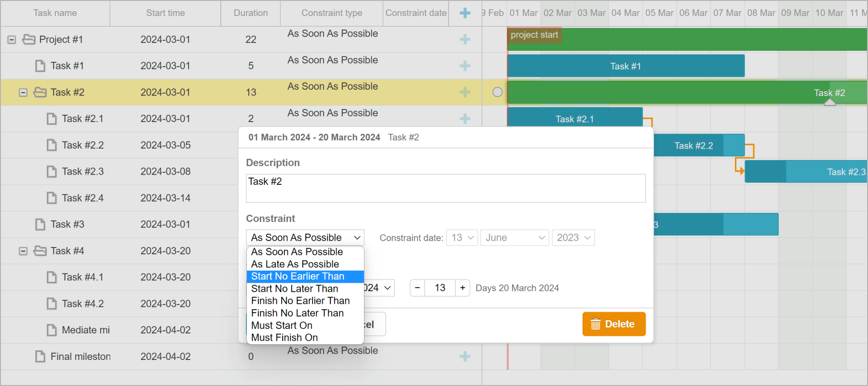Viewport: 868px width, 386px height.
Task: Delete the task with the orange Delete button
Action: [x=613, y=324]
